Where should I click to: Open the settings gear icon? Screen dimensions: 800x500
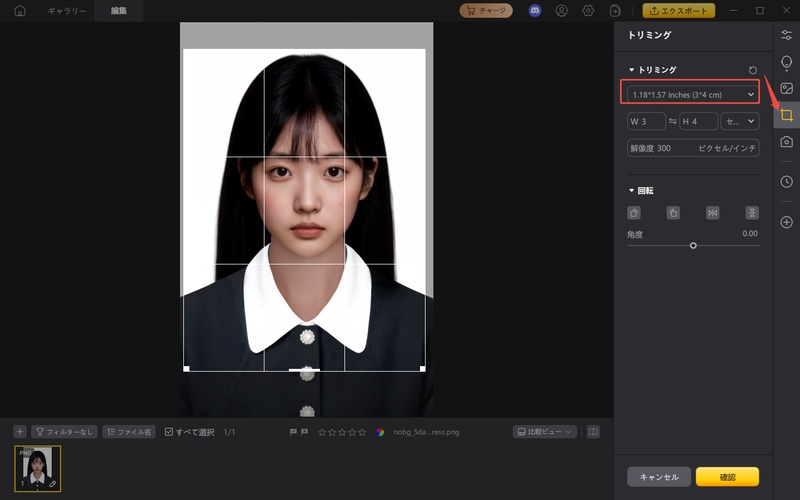click(588, 11)
